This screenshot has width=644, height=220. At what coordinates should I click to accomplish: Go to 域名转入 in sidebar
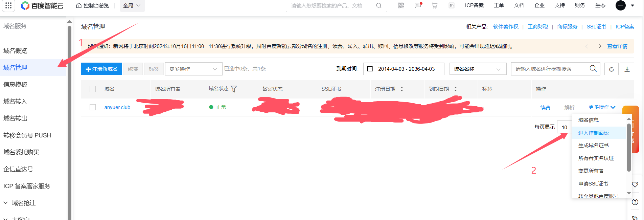click(x=15, y=102)
